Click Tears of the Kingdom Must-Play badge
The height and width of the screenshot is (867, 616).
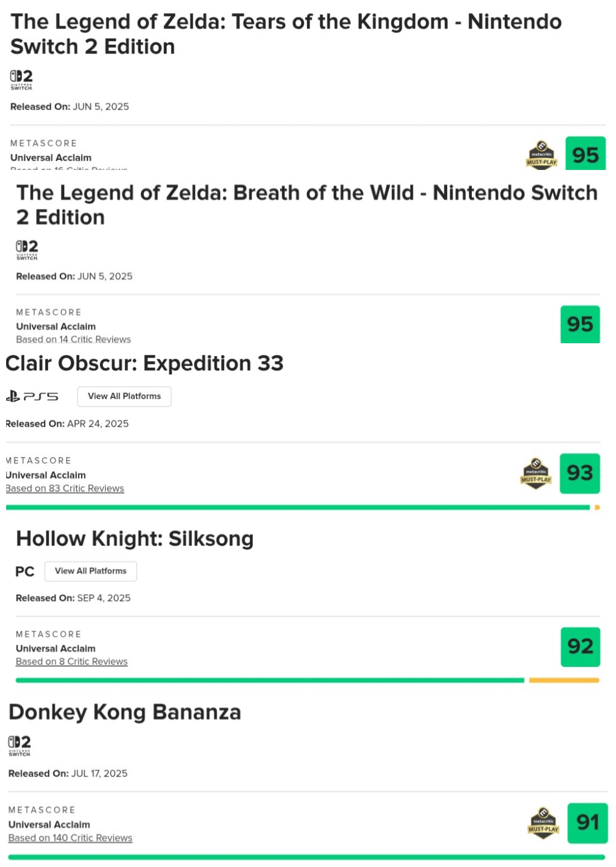[541, 155]
